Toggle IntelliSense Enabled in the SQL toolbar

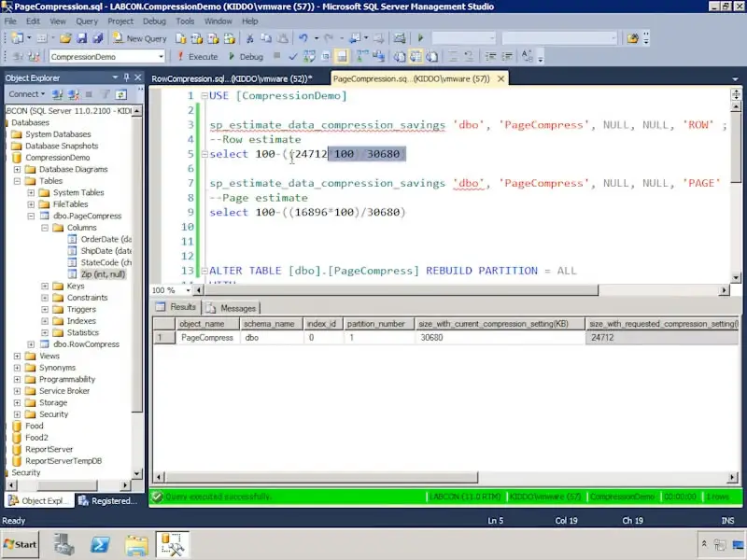[342, 57]
